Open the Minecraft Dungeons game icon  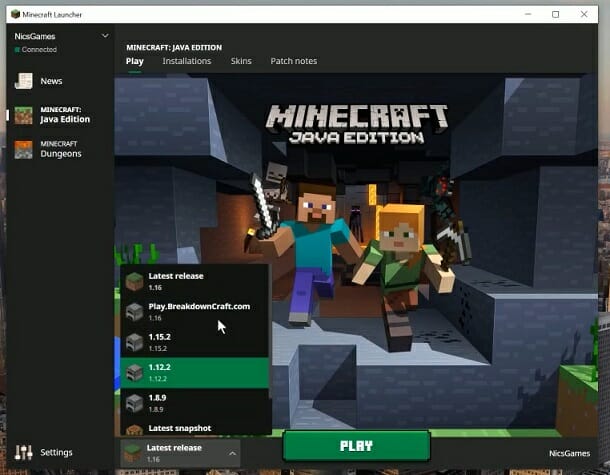(x=23, y=150)
